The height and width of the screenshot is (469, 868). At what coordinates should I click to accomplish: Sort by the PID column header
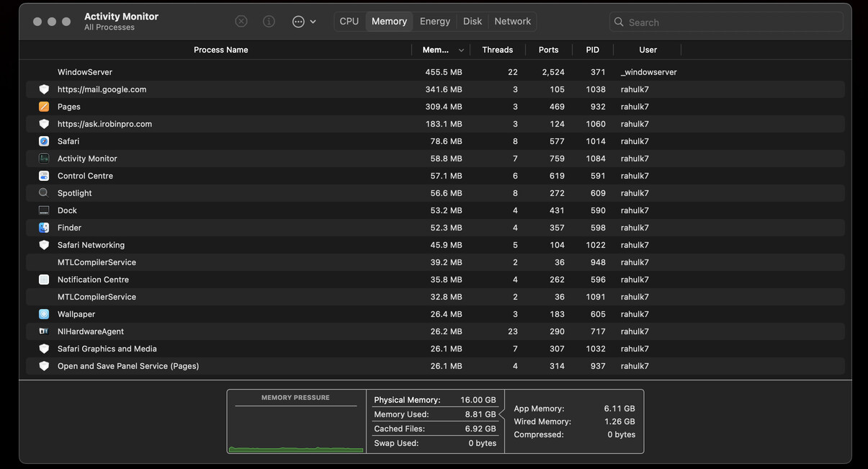(x=592, y=50)
